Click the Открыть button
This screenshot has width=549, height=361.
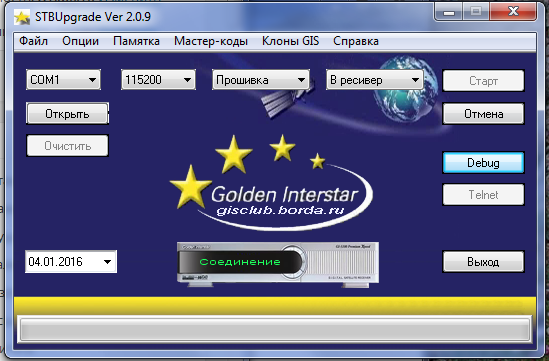pyautogui.click(x=67, y=113)
